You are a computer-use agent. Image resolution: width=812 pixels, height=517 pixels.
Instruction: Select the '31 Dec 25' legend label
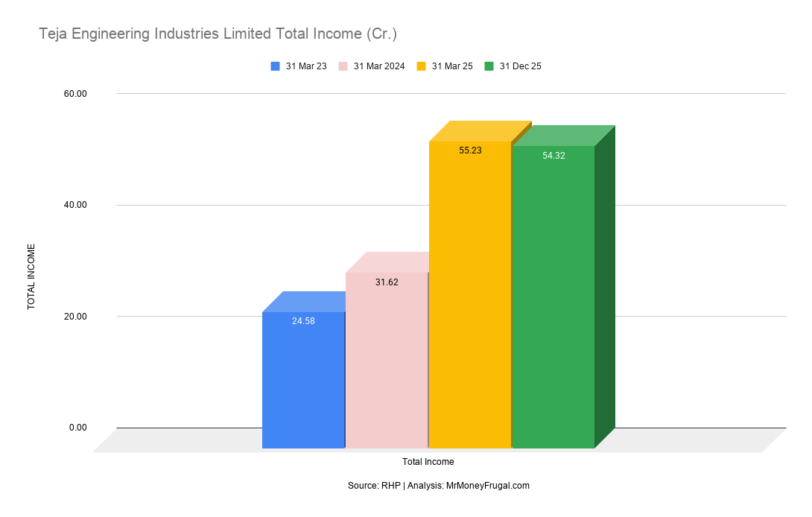point(521,66)
